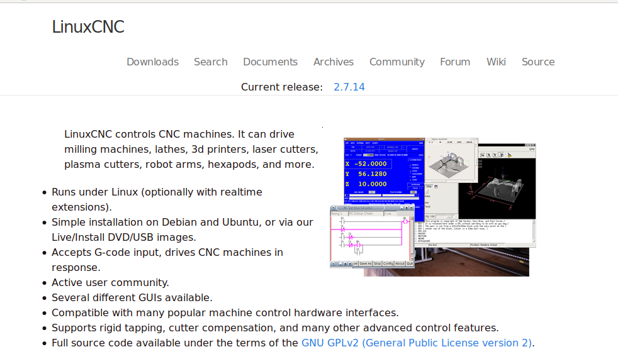Image resolution: width=618 pixels, height=364 pixels.
Task: Open the Archives menu item
Action: [334, 62]
